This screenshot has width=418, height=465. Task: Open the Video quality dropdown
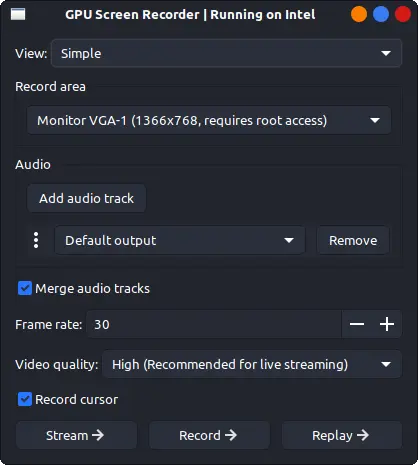tap(252, 364)
